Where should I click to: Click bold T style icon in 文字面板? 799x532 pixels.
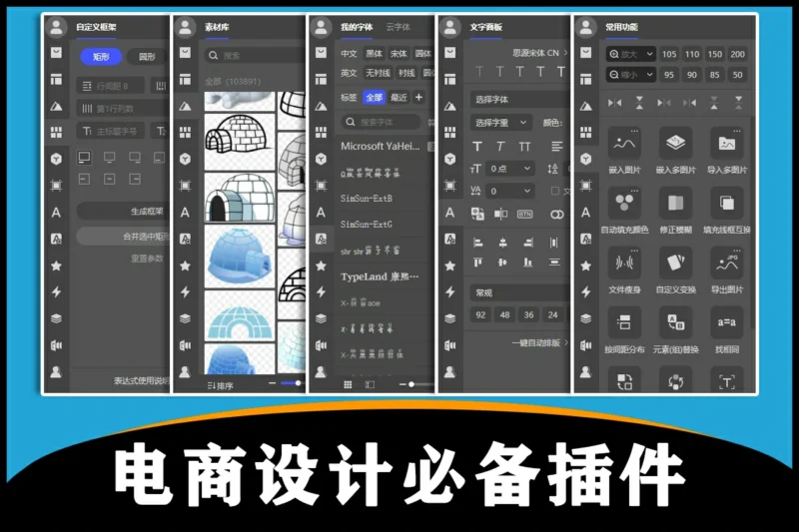pos(477,147)
